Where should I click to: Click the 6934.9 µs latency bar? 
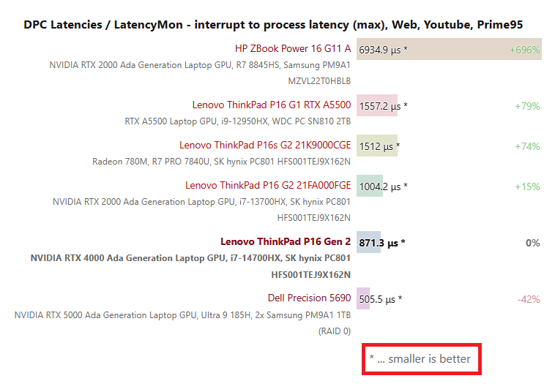[x=449, y=49]
